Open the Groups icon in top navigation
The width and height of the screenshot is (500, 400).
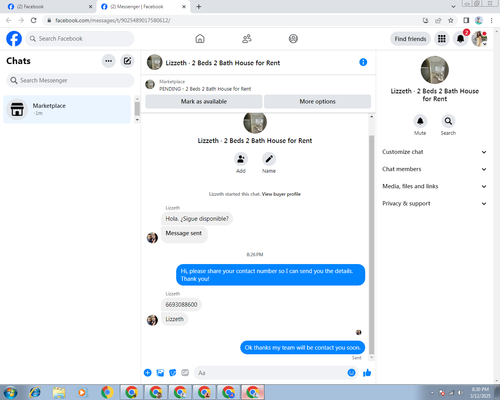(x=293, y=39)
